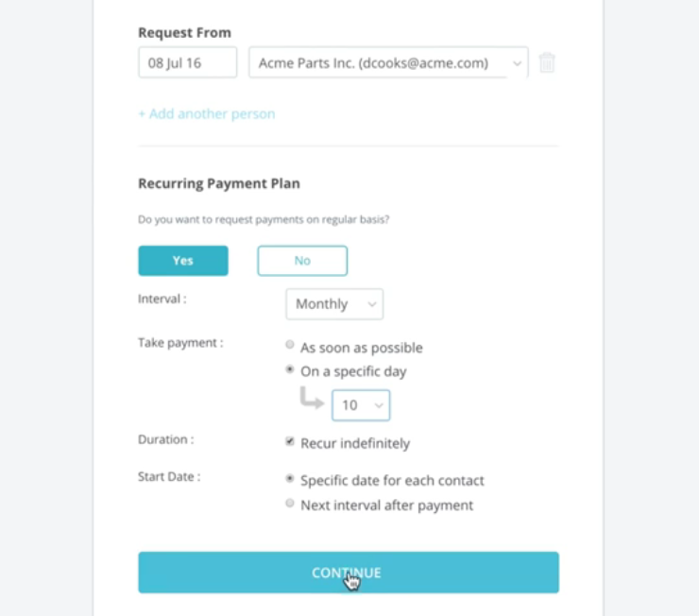Click the 'Start Date :' label
The width and height of the screenshot is (699, 616).
coord(169,477)
